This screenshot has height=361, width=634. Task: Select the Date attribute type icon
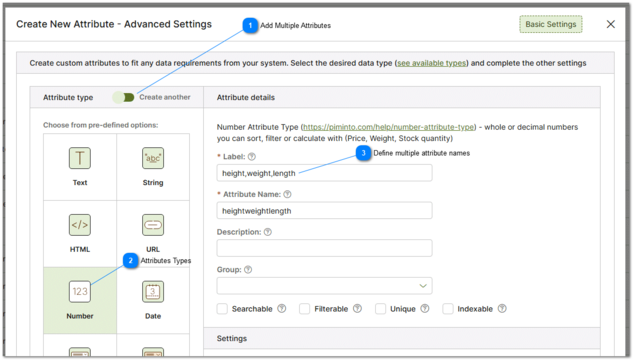pyautogui.click(x=153, y=291)
